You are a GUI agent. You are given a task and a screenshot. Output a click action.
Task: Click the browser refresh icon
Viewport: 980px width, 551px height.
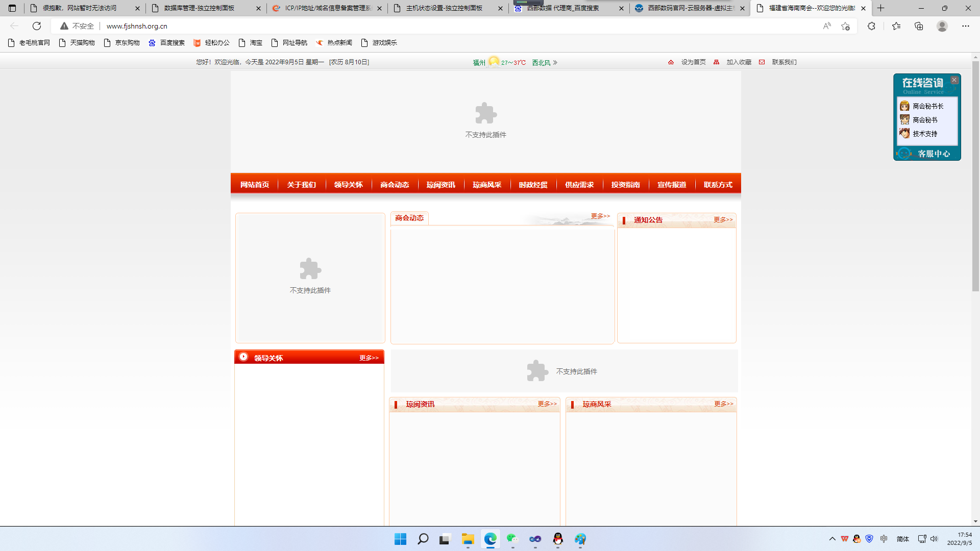coord(37,26)
